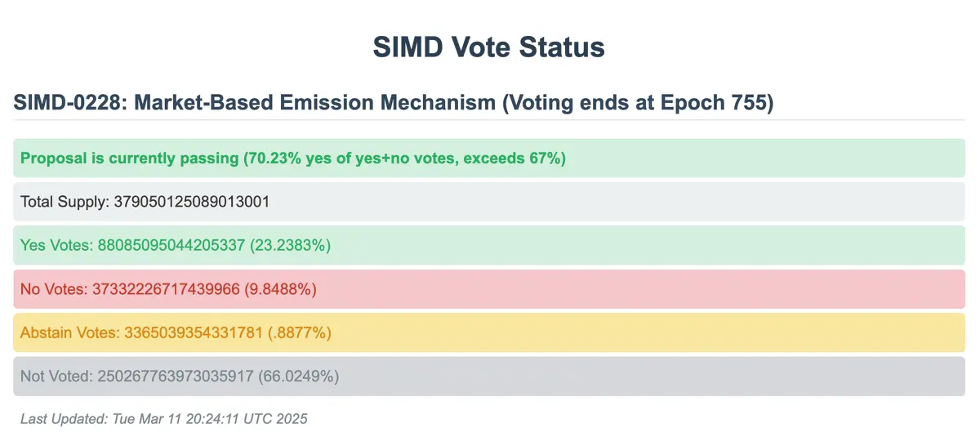Click the Not Voted label
Screen dimensions: 980x437
(x=56, y=377)
